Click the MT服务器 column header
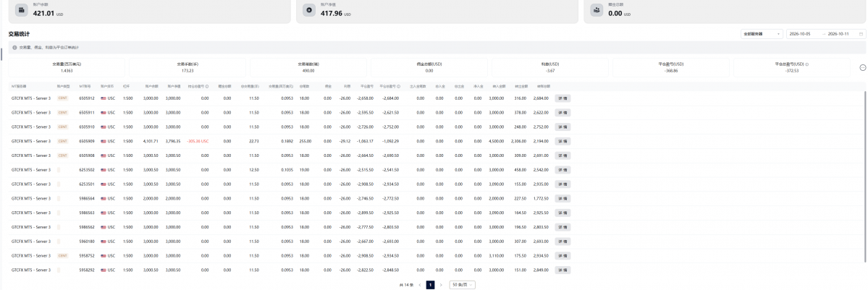 click(x=19, y=86)
